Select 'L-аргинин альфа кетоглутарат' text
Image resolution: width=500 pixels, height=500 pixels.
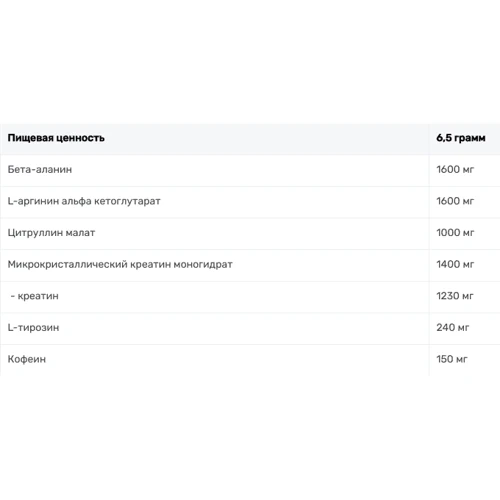tap(84, 201)
